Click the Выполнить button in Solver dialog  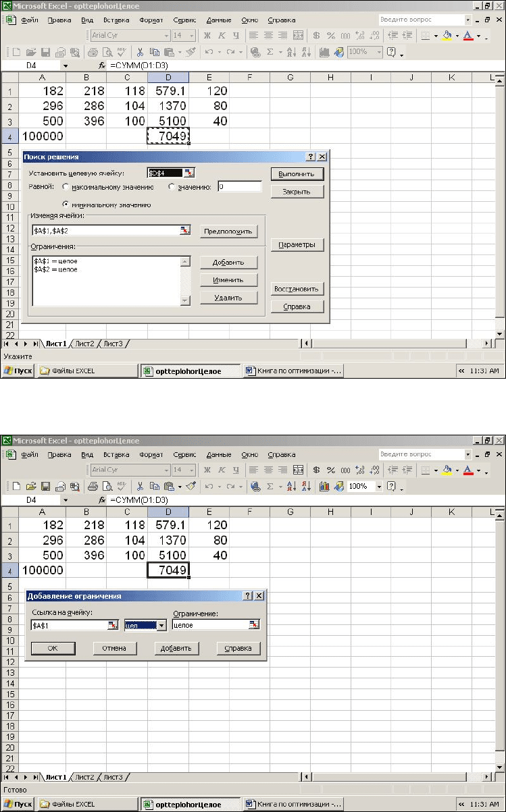click(x=297, y=174)
